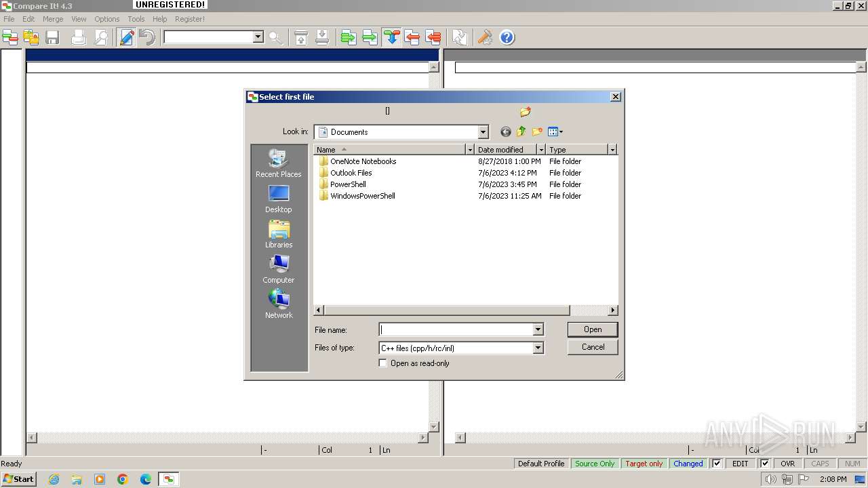Click the Windows Start button
The height and width of the screenshot is (488, 868).
pyautogui.click(x=19, y=479)
